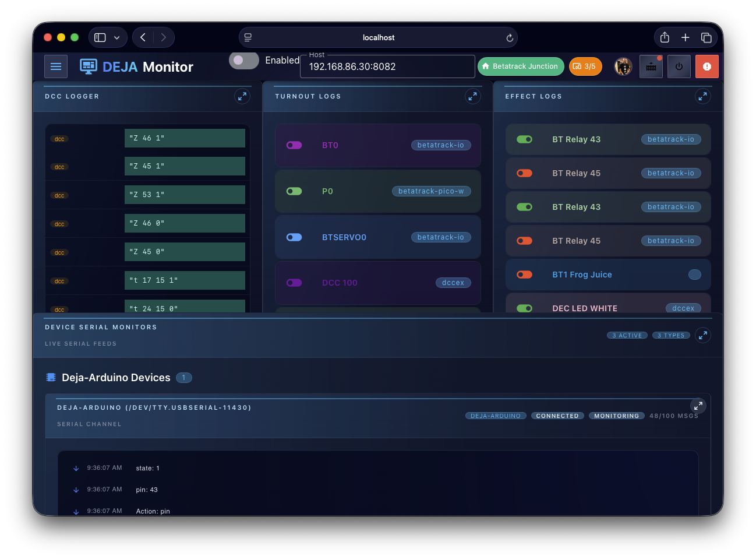The width and height of the screenshot is (756, 559).
Task: Click the tab overview icon in Safari
Action: pos(706,37)
